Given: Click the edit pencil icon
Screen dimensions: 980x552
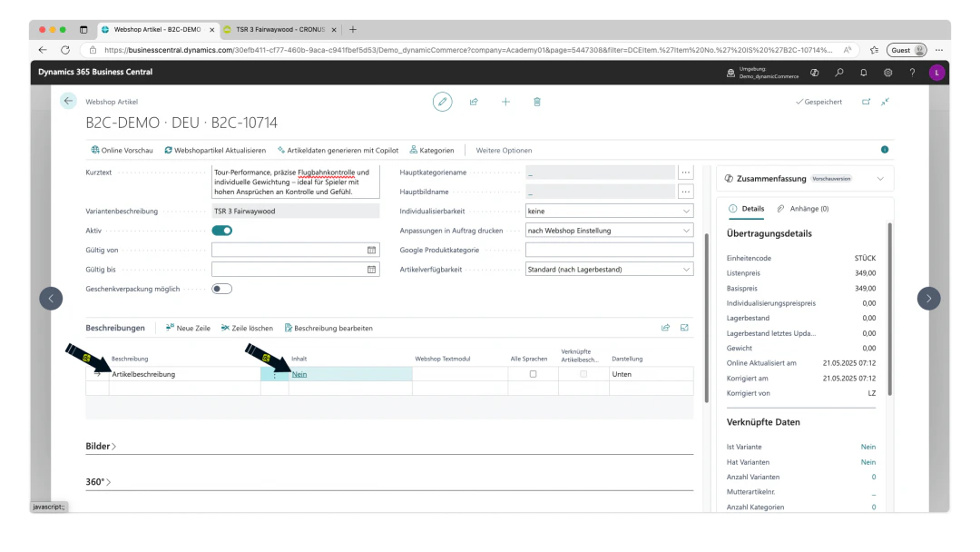Looking at the screenshot, I should pos(443,102).
